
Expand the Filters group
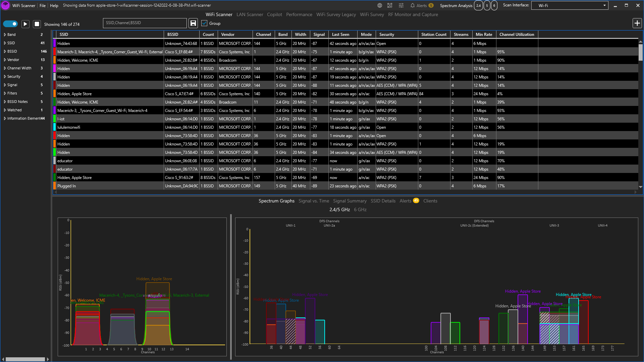[x=5, y=93]
